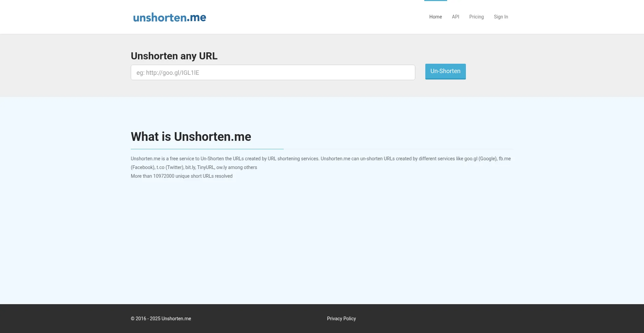
Task: Sign in to your account
Action: tap(501, 17)
